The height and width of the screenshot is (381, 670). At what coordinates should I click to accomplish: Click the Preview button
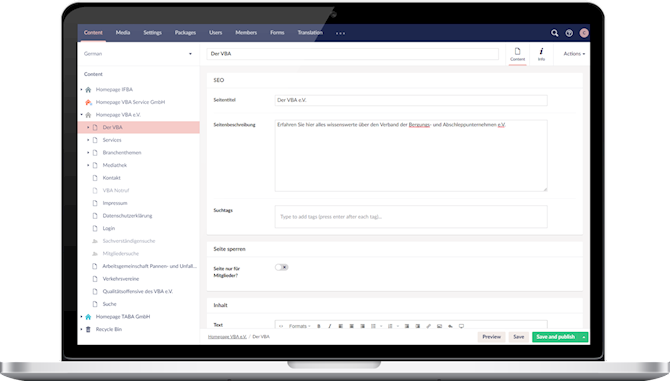491,337
